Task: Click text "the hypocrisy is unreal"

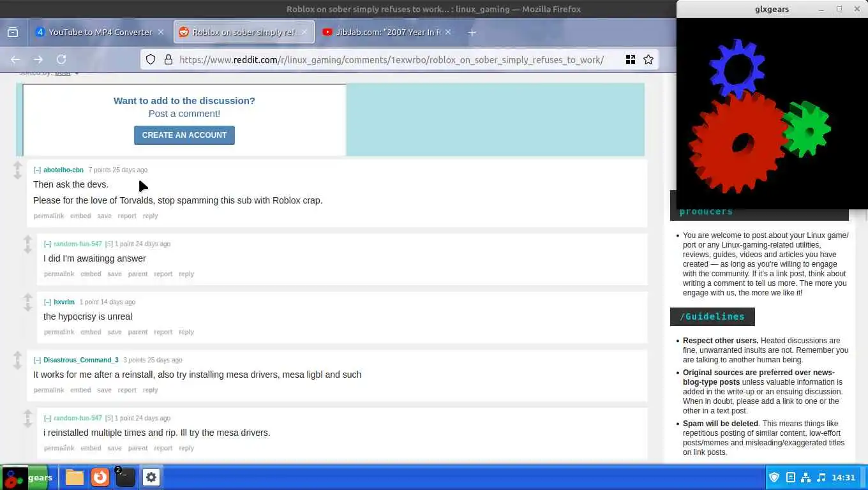Action: [88, 316]
